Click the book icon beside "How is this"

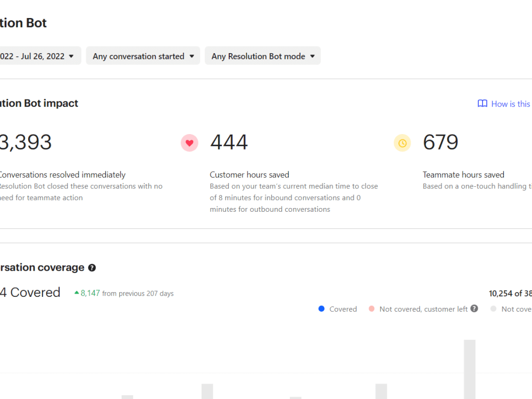[481, 104]
